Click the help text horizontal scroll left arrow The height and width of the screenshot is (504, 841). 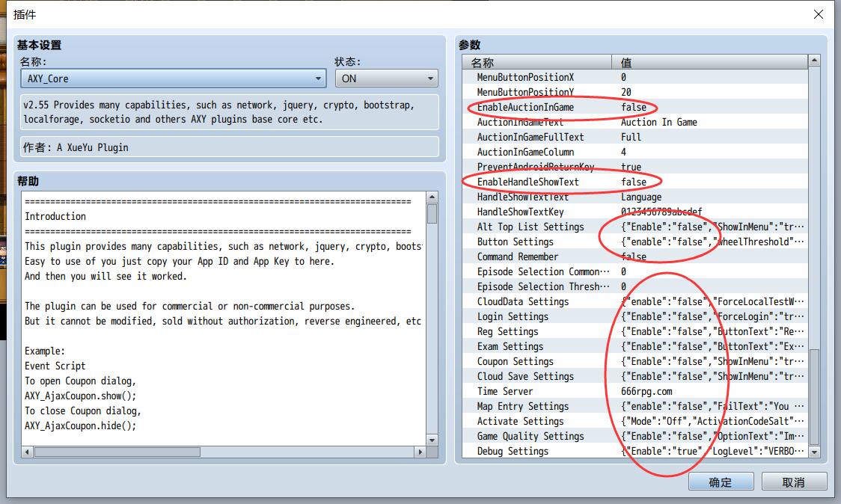click(x=28, y=452)
